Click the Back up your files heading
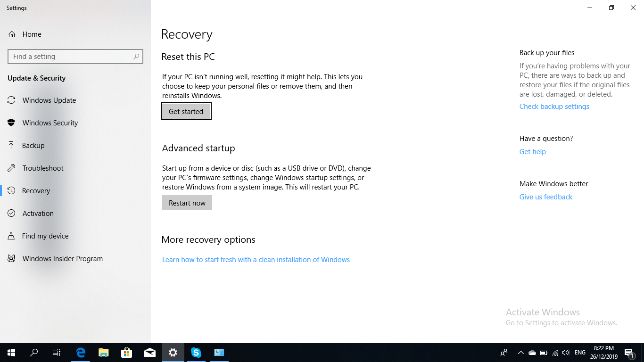 547,53
